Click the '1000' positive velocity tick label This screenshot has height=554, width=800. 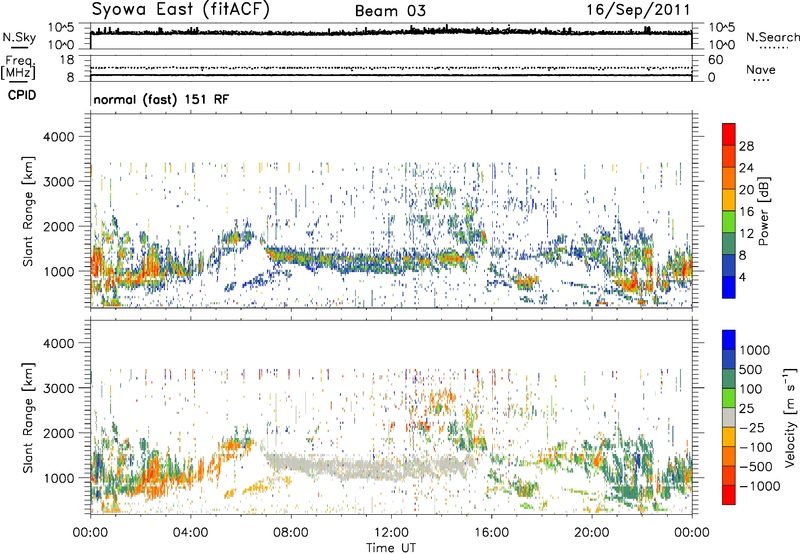pos(754,350)
